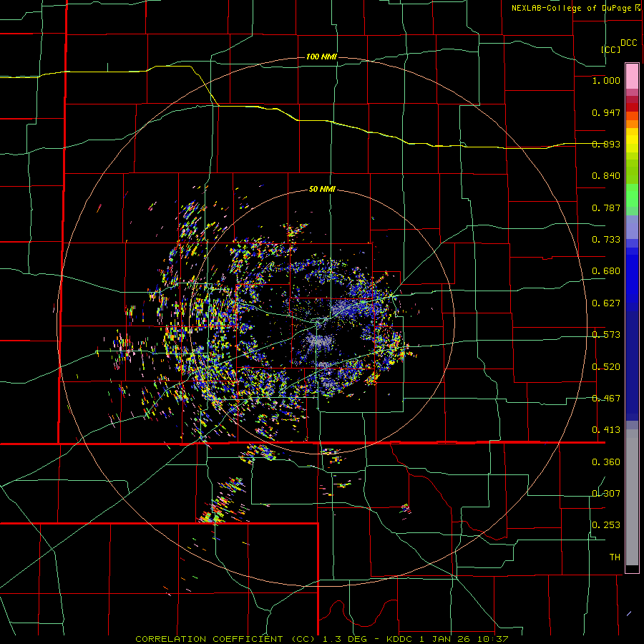The image size is (644, 644).
Task: Click the 0.413 scale value
Action: [x=606, y=430]
